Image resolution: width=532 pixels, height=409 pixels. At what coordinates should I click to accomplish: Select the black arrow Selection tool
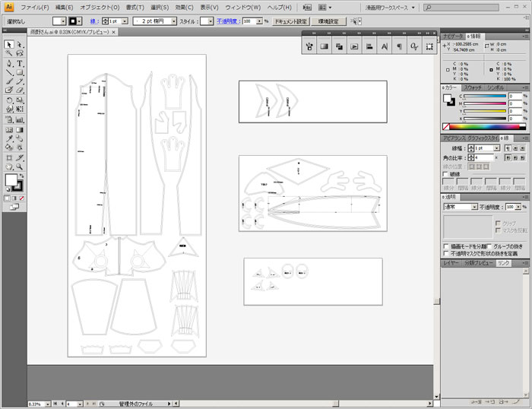(9, 45)
